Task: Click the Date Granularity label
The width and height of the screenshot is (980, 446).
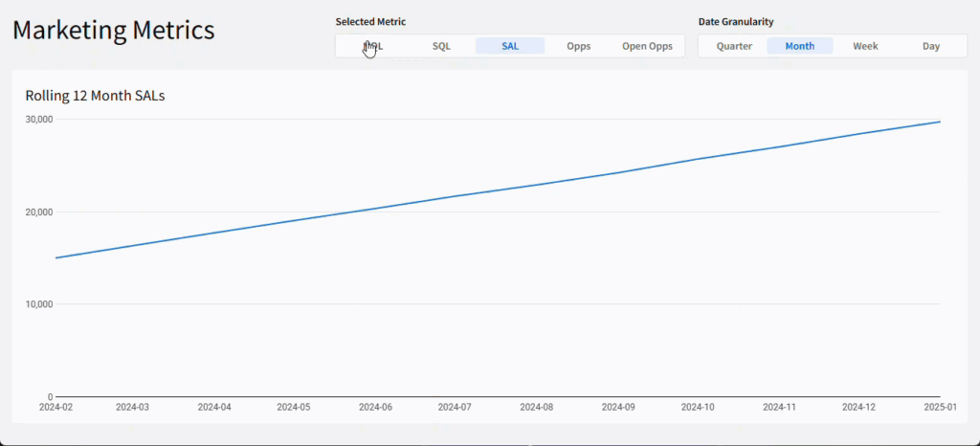Action: (x=736, y=21)
